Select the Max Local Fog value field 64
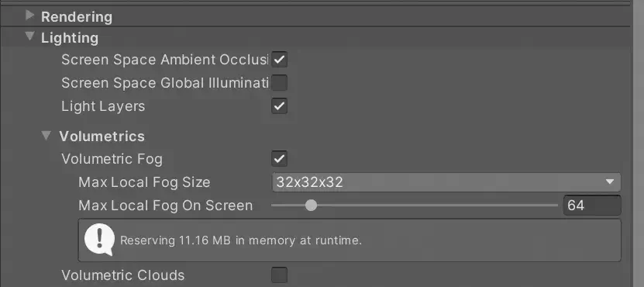 pyautogui.click(x=592, y=206)
